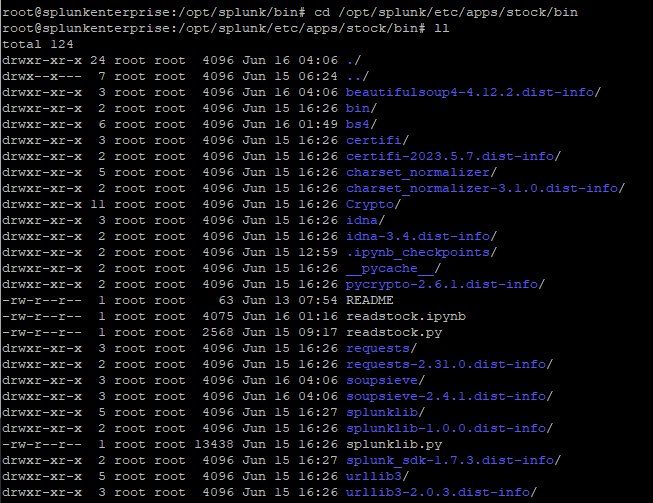This screenshot has width=653, height=503.
Task: Click the beautifulsoup4-4.12.2.dist-info directory name
Action: pos(473,92)
